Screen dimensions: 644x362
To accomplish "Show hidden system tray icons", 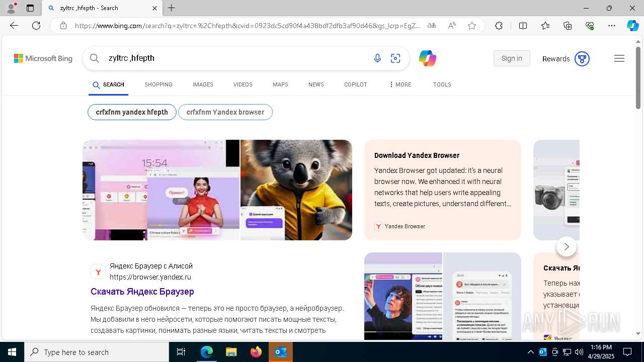I will 530,352.
